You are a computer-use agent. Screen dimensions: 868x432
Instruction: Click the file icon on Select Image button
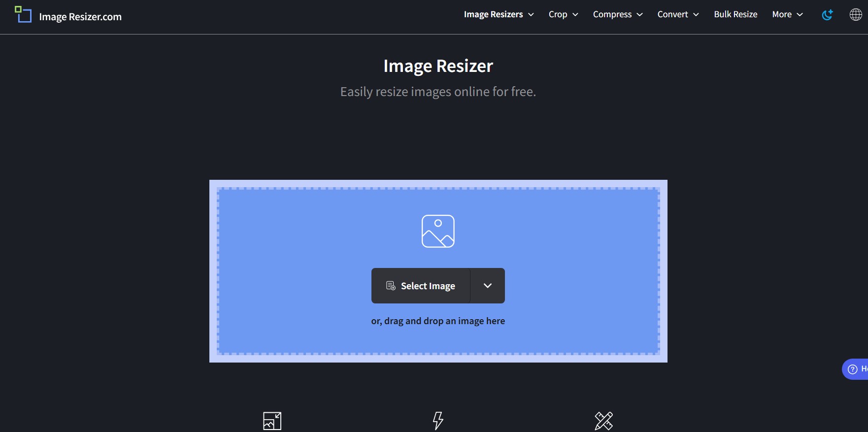tap(391, 286)
